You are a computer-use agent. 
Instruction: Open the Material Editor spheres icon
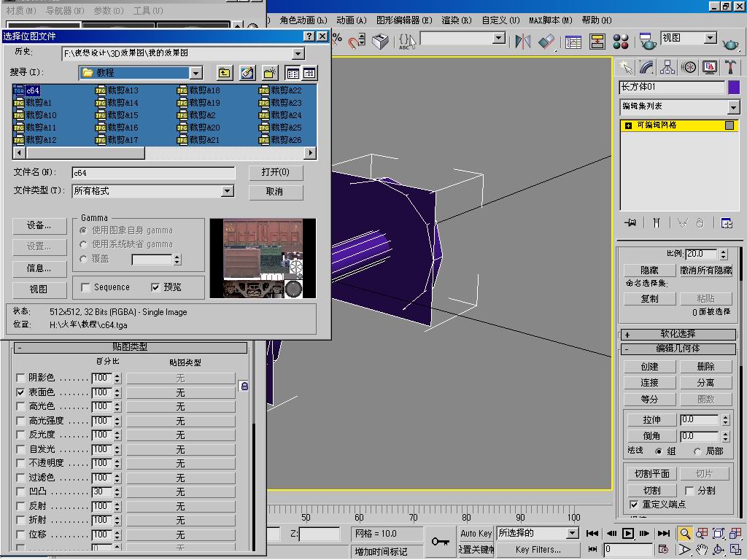pos(621,42)
